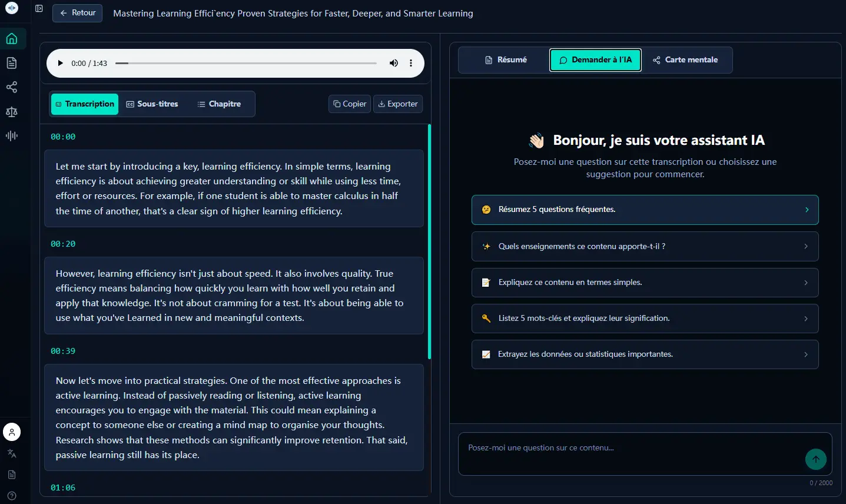Open the user profile avatar
This screenshot has width=846, height=504.
[12, 432]
